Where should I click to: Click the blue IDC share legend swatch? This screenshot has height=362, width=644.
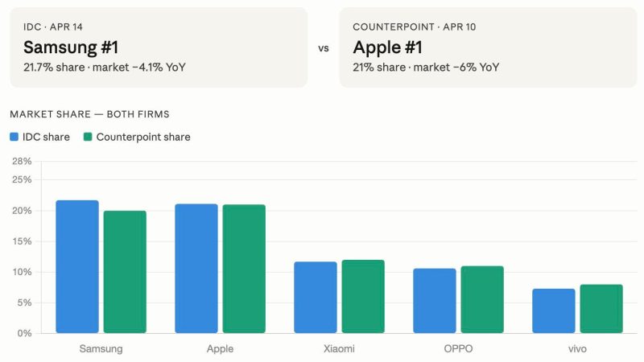tap(14, 137)
